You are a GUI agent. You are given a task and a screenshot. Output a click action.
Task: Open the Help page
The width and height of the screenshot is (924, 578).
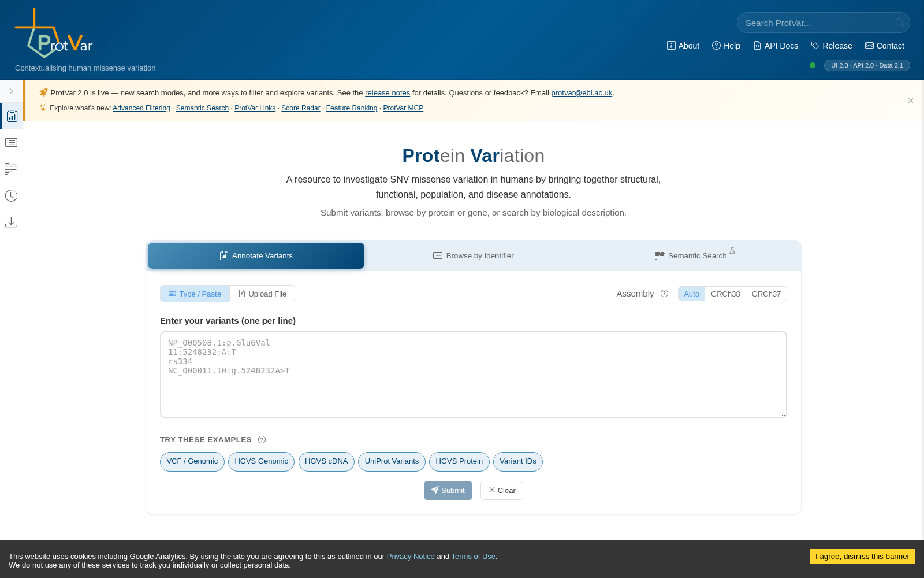(726, 46)
